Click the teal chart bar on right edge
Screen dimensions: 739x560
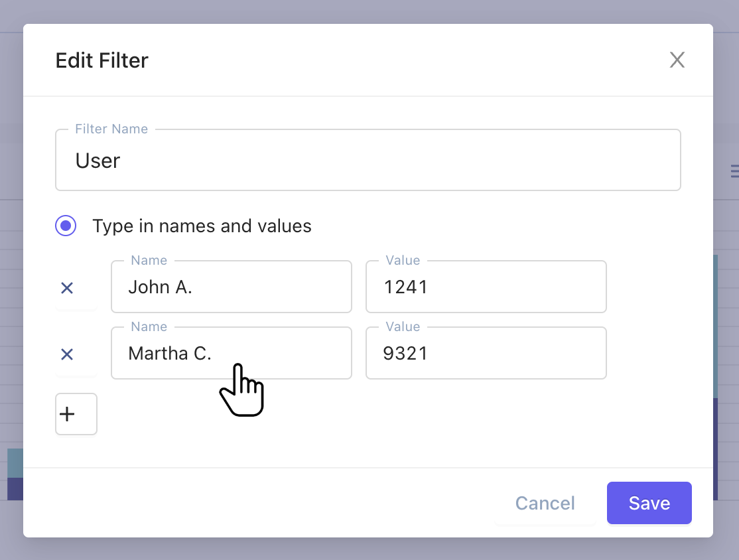click(x=715, y=325)
